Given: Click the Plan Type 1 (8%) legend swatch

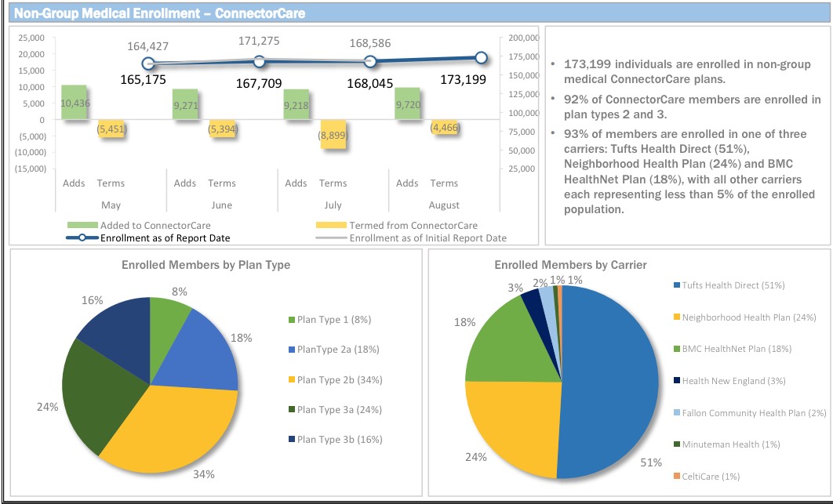Looking at the screenshot, I should pyautogui.click(x=292, y=320).
